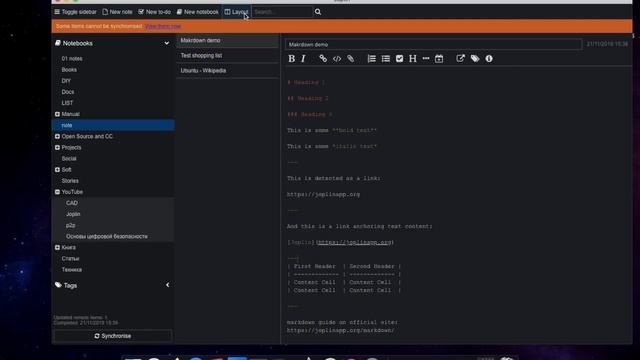Insert a checkbox item in the note

[399, 59]
